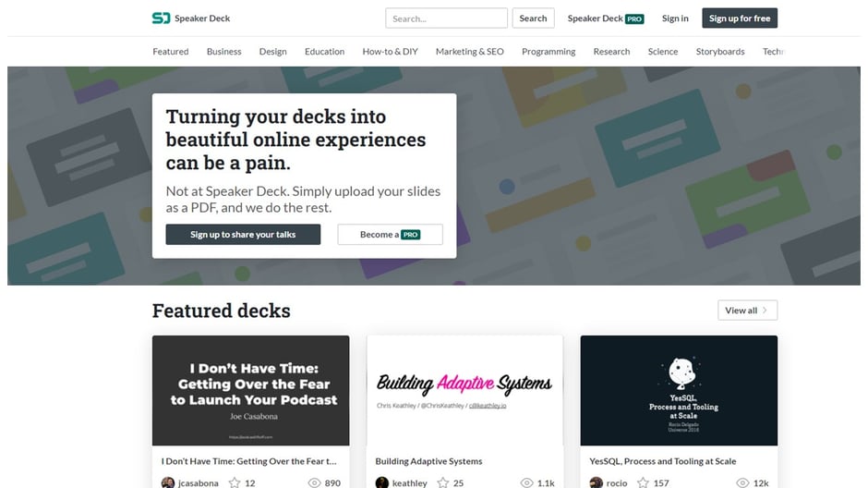This screenshot has width=868, height=488.
Task: Click the Speaker Deck logo icon
Action: [161, 18]
